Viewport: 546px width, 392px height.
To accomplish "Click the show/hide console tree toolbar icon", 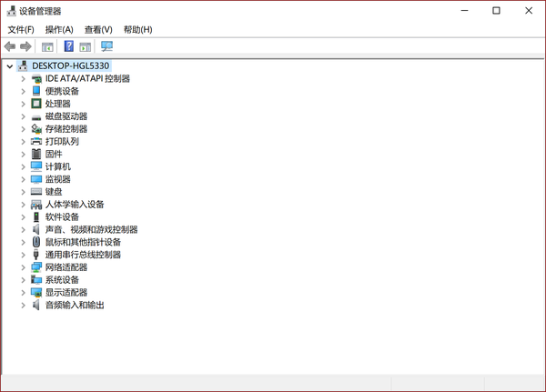I will (47, 46).
